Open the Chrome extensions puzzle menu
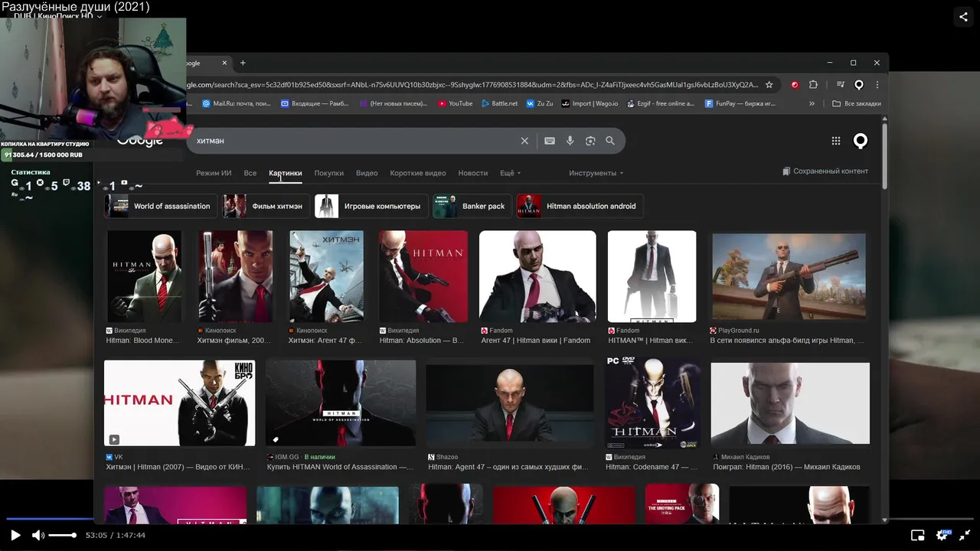 pos(814,84)
